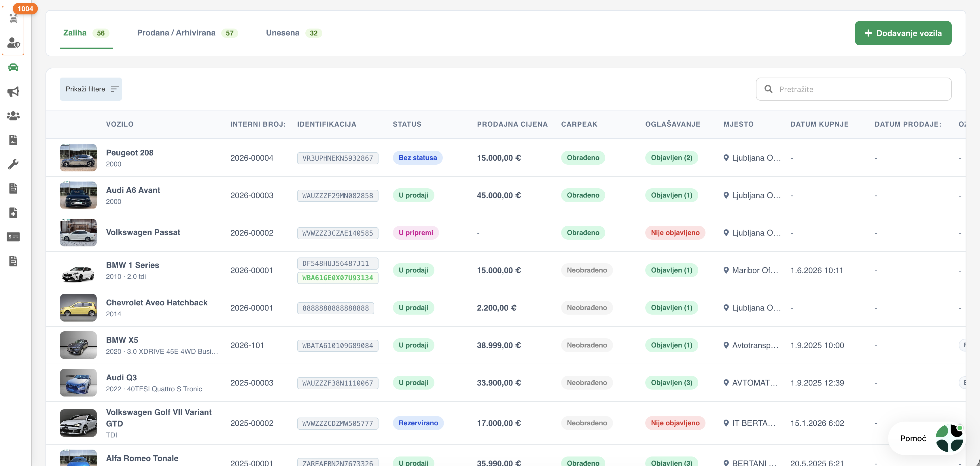Click the price 45.000,00 €

click(x=499, y=195)
